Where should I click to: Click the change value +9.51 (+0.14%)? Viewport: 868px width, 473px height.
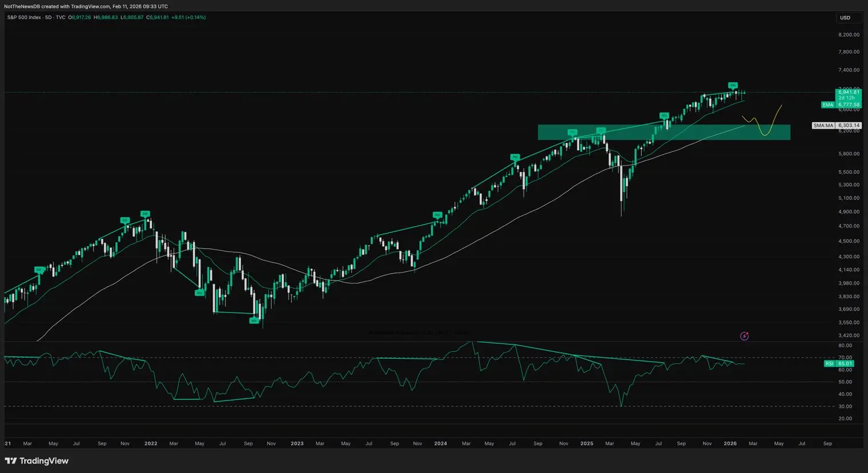[189, 18]
